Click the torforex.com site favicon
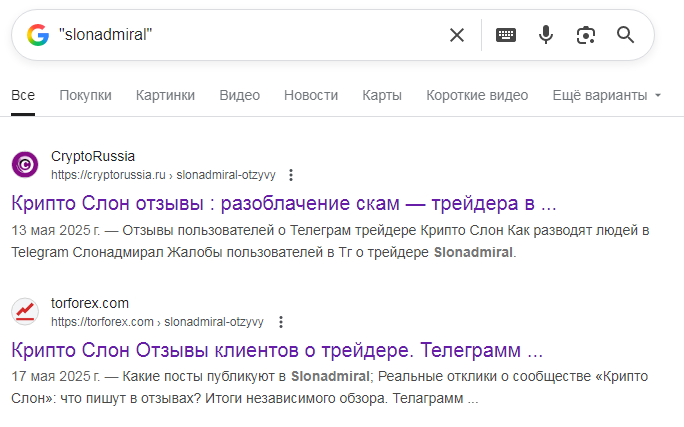The image size is (684, 427). 25,311
